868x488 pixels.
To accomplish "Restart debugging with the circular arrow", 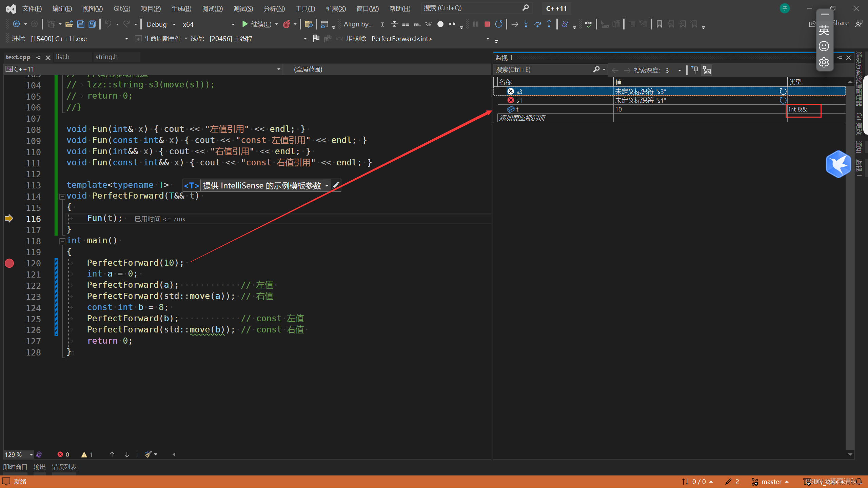I will [498, 24].
